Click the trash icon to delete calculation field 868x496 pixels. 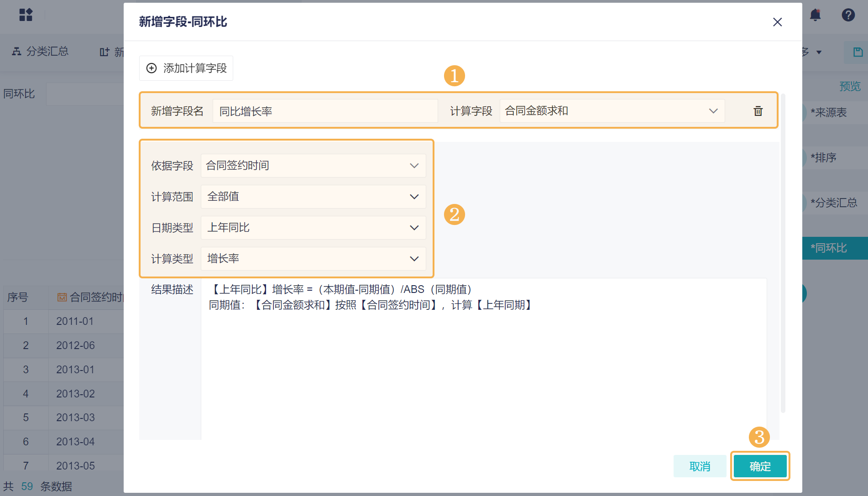(x=758, y=111)
